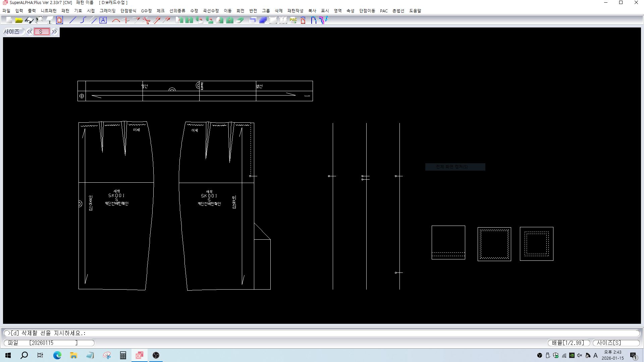The width and height of the screenshot is (644, 362).
Task: Click the new file icon
Action: [x=9, y=20]
